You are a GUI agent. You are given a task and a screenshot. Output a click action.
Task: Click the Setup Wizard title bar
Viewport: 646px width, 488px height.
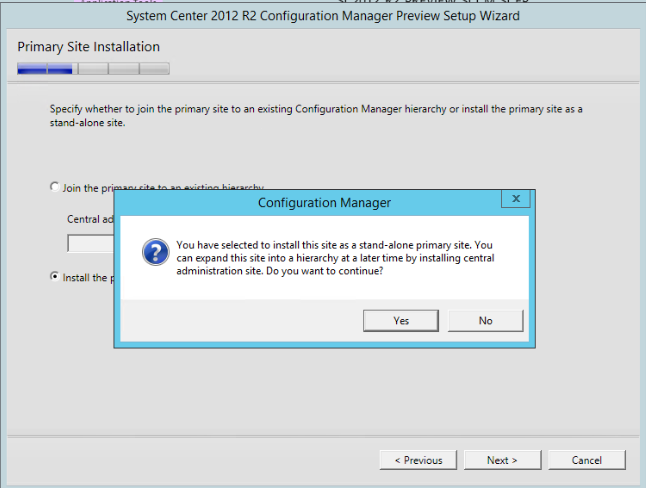[x=323, y=17]
